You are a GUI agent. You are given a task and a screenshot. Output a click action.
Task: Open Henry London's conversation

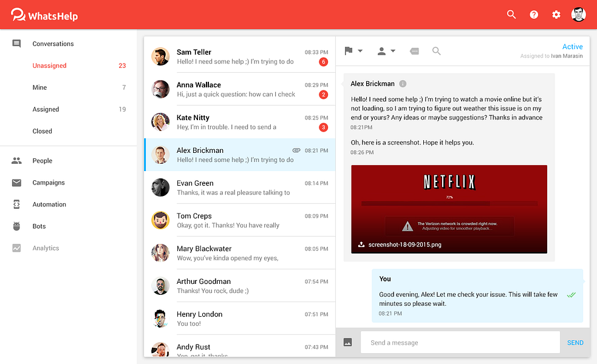[x=239, y=318]
